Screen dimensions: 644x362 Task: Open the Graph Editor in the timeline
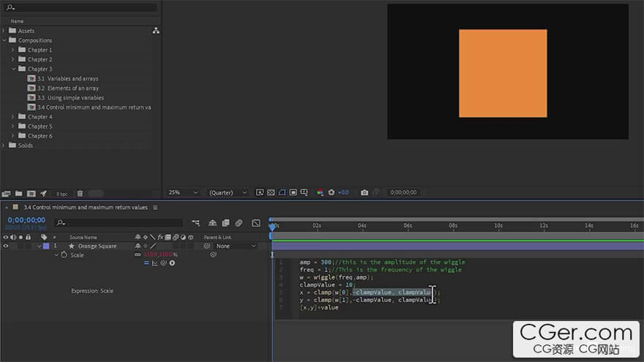tap(256, 223)
